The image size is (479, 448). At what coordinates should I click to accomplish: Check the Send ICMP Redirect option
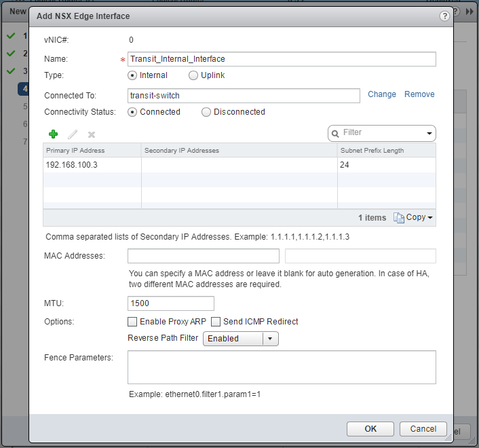(x=216, y=322)
